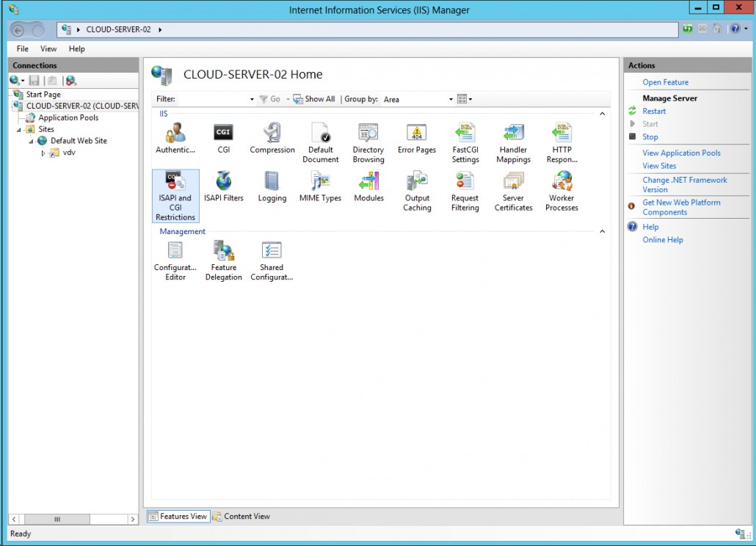Viewport: 756px width, 546px height.
Task: Click the help icon in top-right toolbar
Action: point(735,29)
